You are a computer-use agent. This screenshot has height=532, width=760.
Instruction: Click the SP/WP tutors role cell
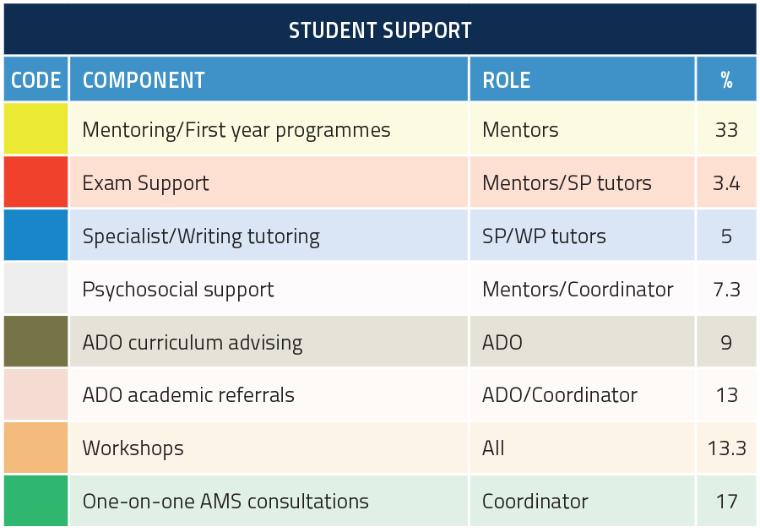[582, 235]
